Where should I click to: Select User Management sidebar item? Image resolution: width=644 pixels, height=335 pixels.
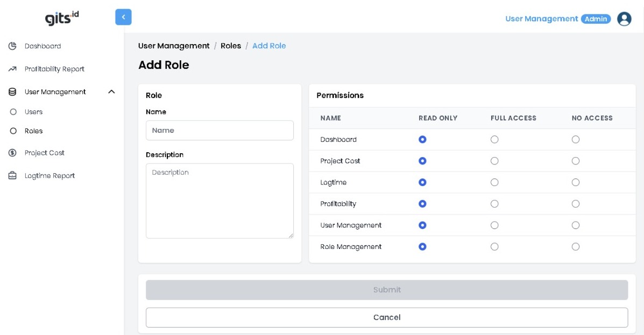[55, 92]
